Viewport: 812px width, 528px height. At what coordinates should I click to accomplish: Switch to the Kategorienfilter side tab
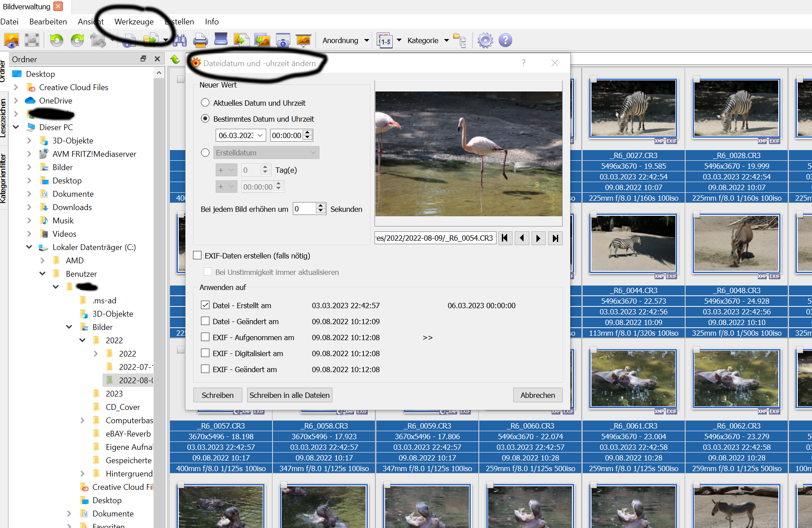[3, 179]
